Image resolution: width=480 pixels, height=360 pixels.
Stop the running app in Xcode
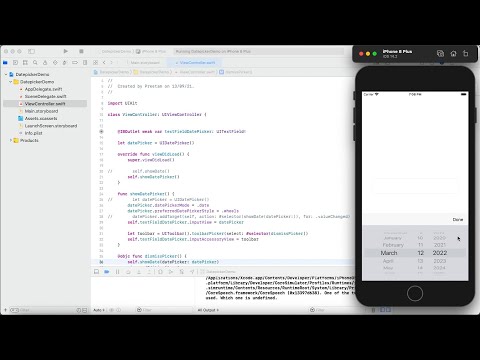(x=81, y=51)
